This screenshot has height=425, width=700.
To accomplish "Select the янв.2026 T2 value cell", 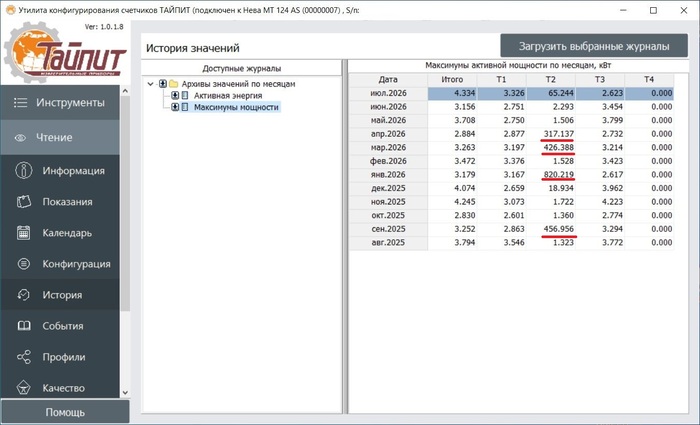I will [551, 175].
